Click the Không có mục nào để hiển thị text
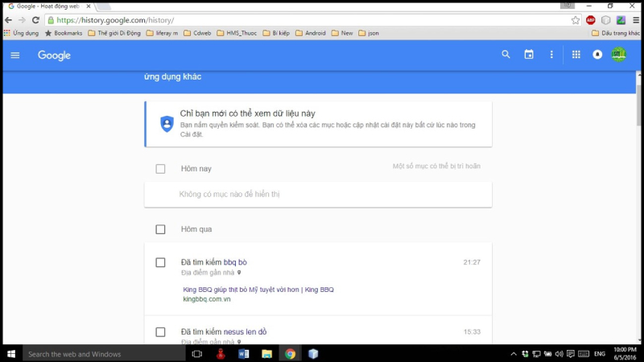This screenshot has height=362, width=644. coord(229,194)
